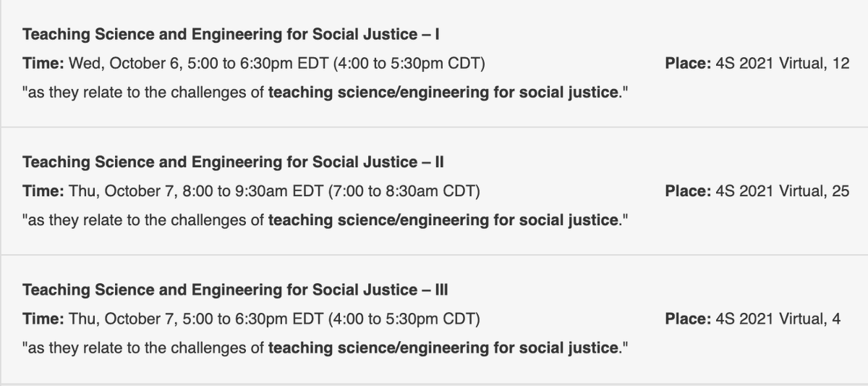Click the Place label of the first session
Viewport: 868px width, 386px height.
tap(687, 64)
